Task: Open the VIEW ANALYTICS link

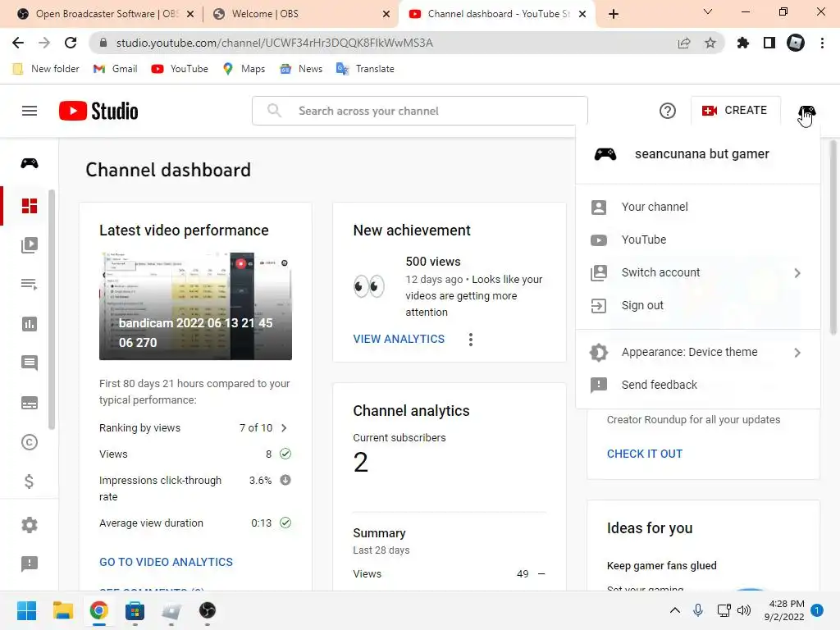Action: coord(399,339)
